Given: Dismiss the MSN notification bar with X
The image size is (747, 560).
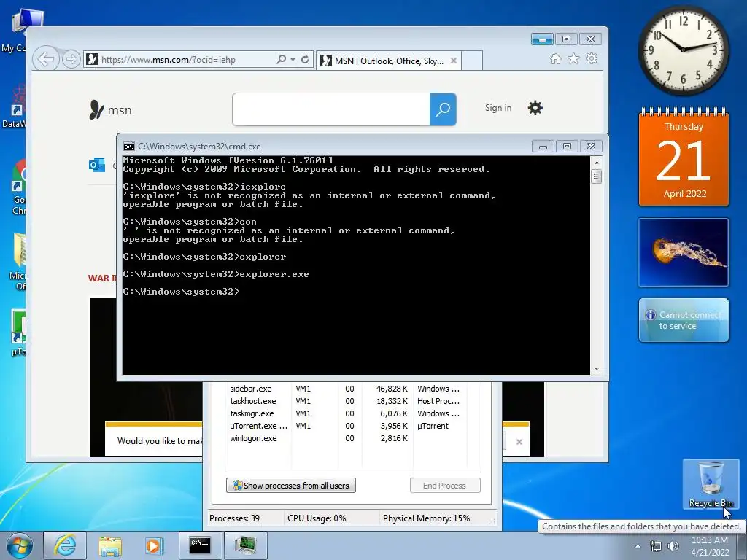Looking at the screenshot, I should click(519, 442).
